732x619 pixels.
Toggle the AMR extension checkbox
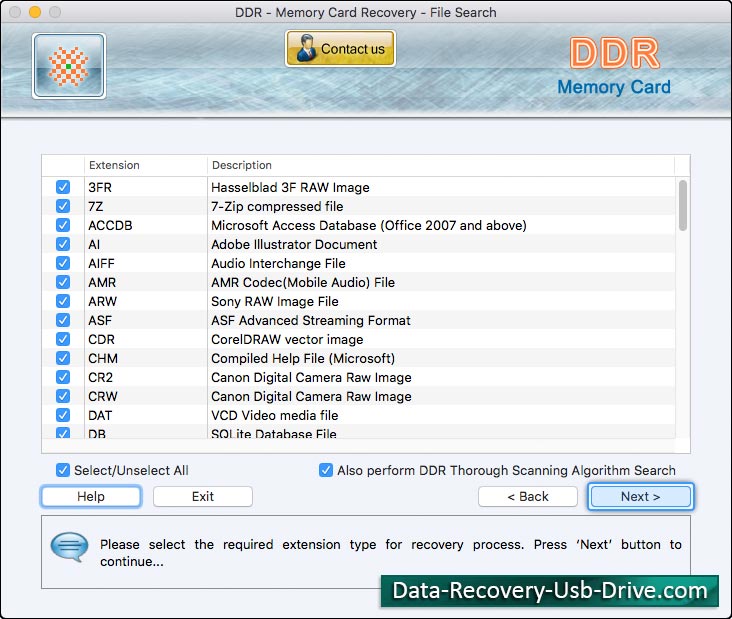tap(63, 282)
